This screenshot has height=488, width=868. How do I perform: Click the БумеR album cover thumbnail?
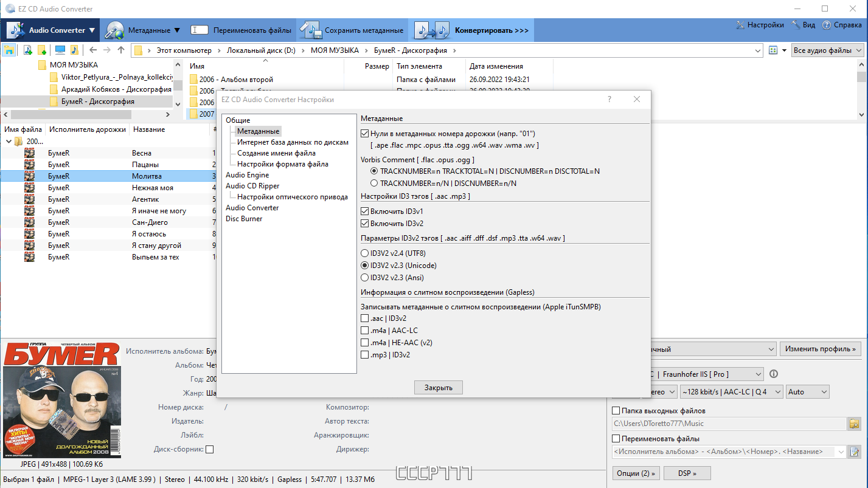point(62,400)
